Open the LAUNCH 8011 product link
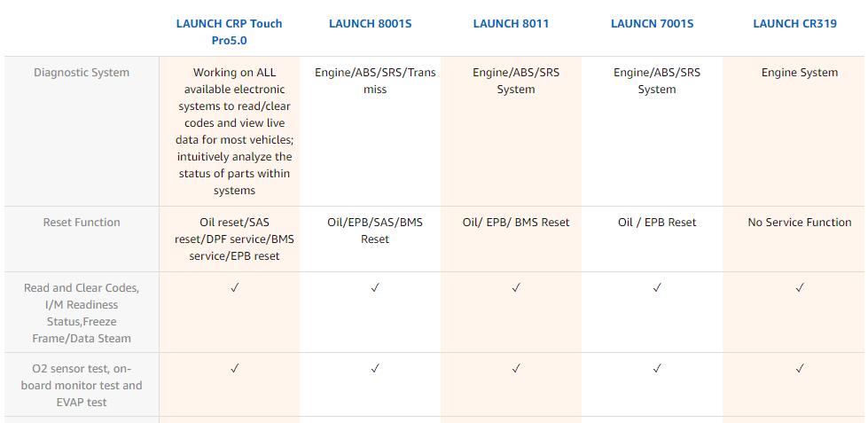 511,24
